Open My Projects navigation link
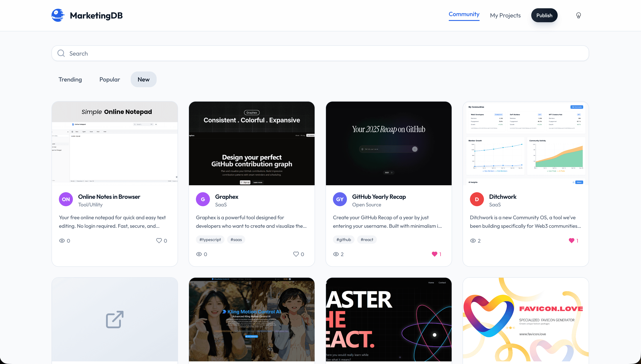Viewport: 641px width, 364px height. click(x=505, y=15)
